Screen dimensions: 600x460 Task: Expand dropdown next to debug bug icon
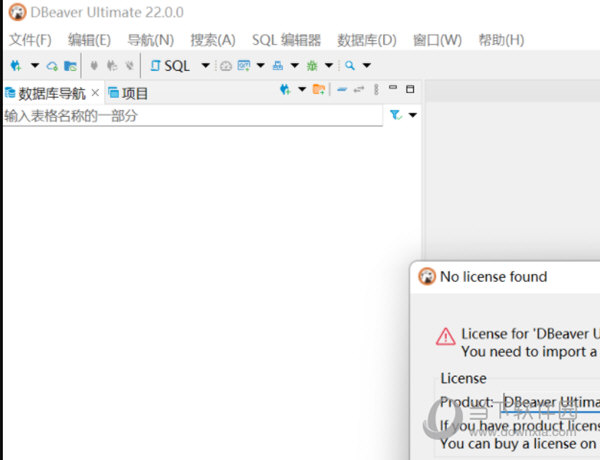[x=329, y=65]
